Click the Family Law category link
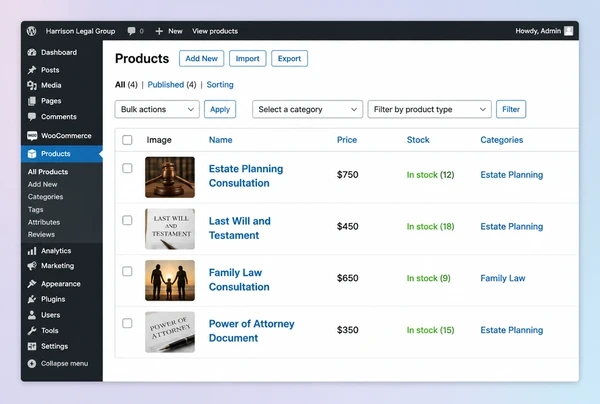The image size is (600, 404). [x=503, y=278]
